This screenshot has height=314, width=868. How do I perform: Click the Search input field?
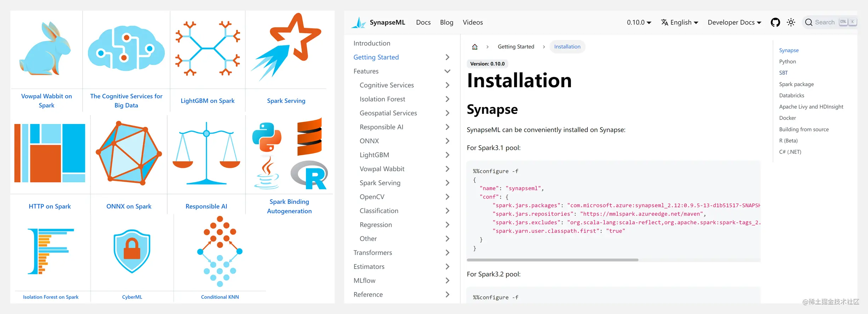830,22
